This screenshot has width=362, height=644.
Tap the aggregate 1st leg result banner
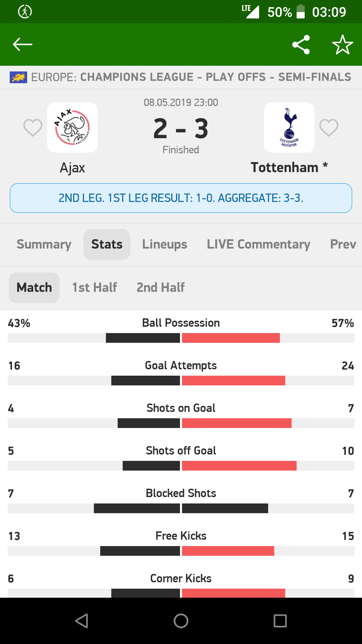[x=181, y=198]
